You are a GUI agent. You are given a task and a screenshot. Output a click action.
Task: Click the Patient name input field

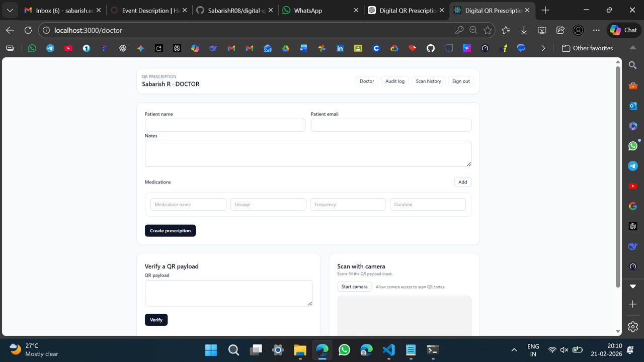click(225, 125)
